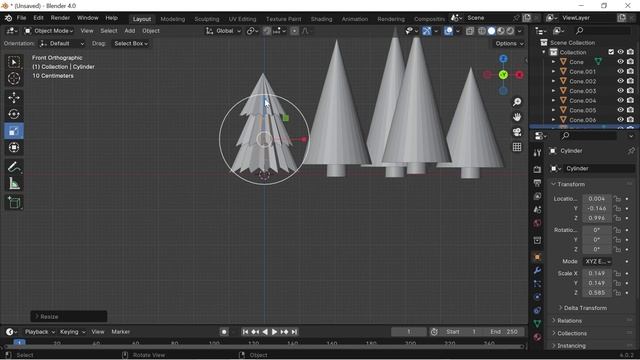Click the Marker timeline menu
640x360 pixels.
coord(120,332)
